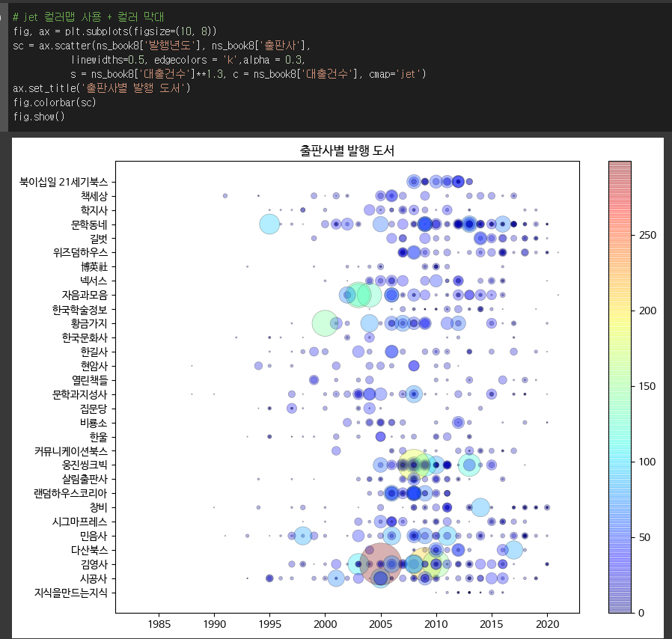Viewport: 672px width, 639px height.
Task: Click the y-axis label '랜덤하우스코리아'
Action: coord(70,493)
